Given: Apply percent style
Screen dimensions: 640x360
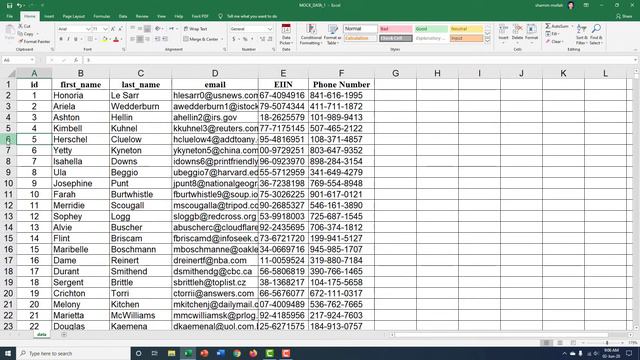Looking at the screenshot, I should click(245, 39).
